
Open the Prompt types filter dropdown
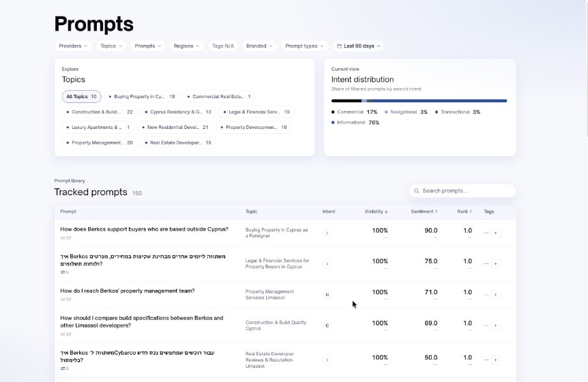304,46
